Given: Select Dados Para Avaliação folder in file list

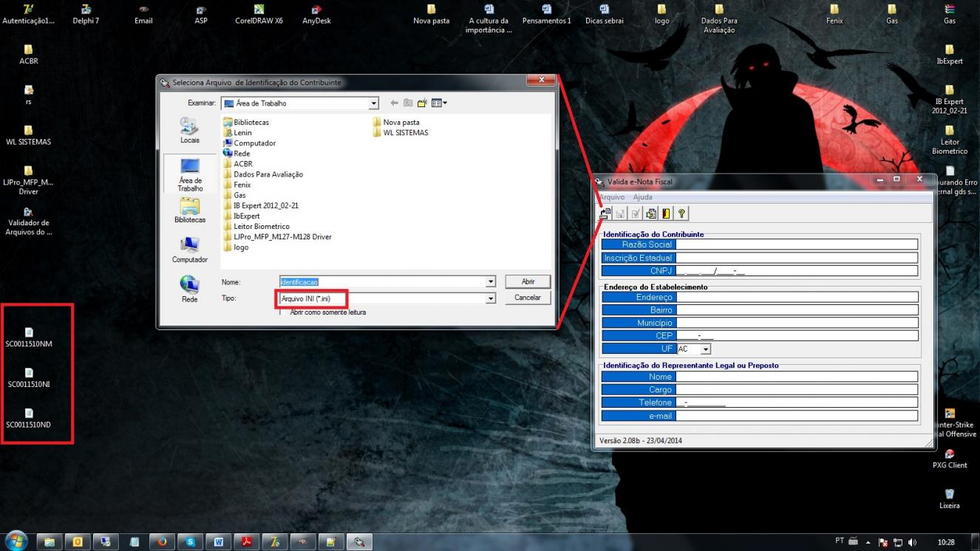Looking at the screenshot, I should click(x=263, y=174).
